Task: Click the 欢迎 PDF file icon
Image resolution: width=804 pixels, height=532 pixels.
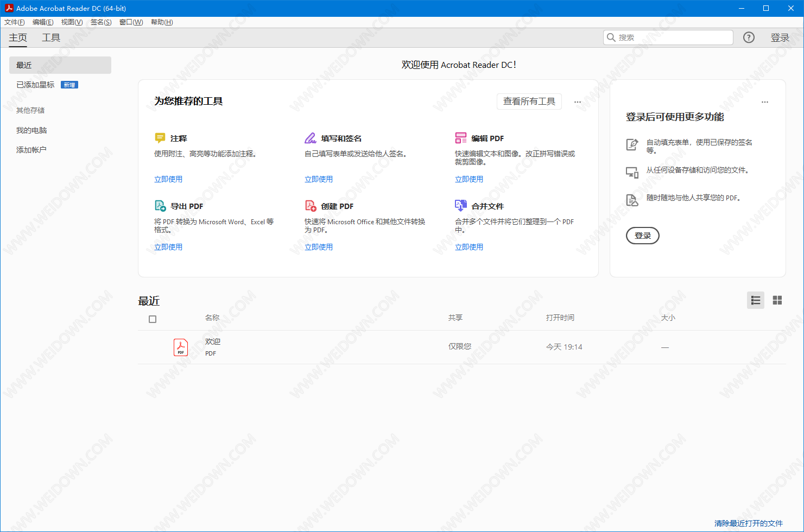Action: point(181,347)
